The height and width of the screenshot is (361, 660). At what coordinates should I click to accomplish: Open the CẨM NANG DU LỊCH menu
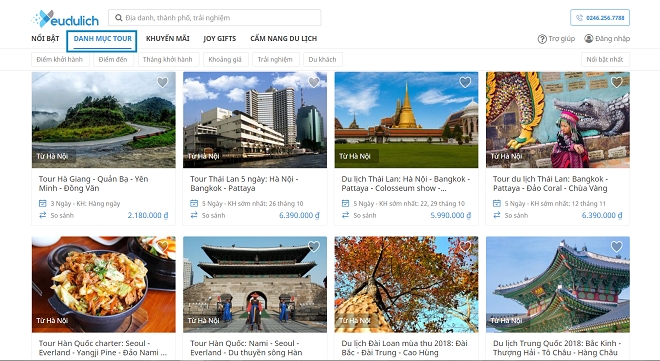coord(284,38)
